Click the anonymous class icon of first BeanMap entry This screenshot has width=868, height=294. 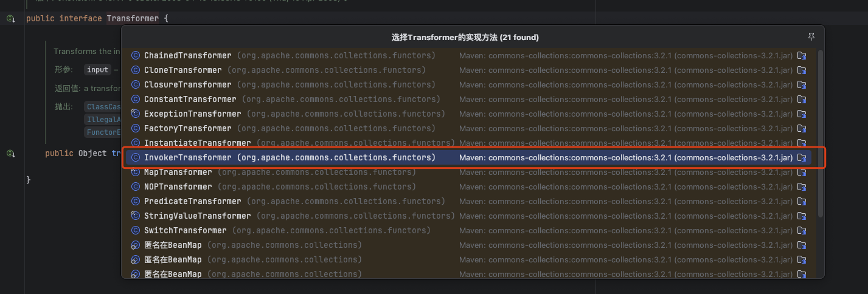(x=136, y=245)
